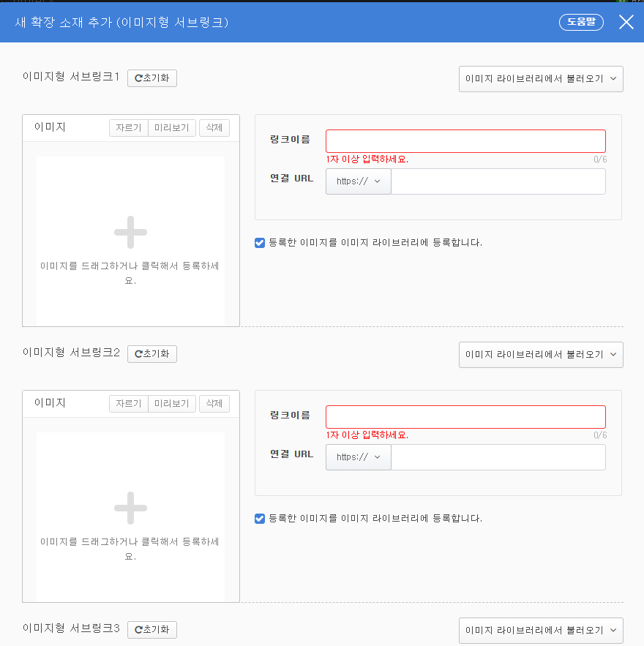Click 자르기 crop button in sublink 1
This screenshot has height=646, width=644.
point(129,128)
